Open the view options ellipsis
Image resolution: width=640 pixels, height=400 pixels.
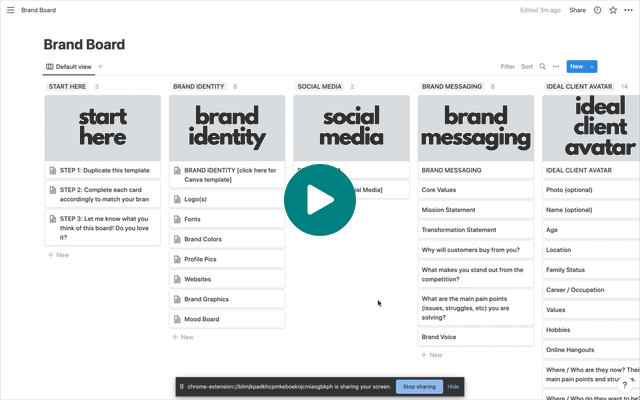556,67
